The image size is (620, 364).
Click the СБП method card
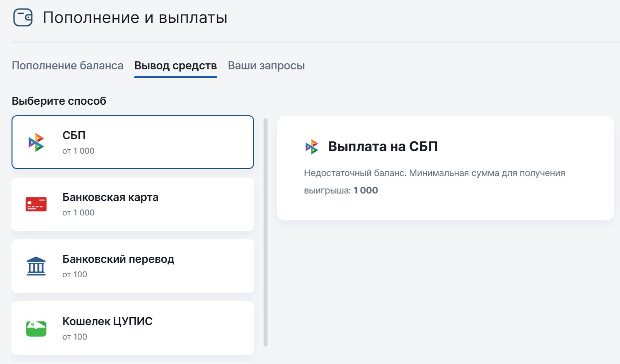point(133,142)
